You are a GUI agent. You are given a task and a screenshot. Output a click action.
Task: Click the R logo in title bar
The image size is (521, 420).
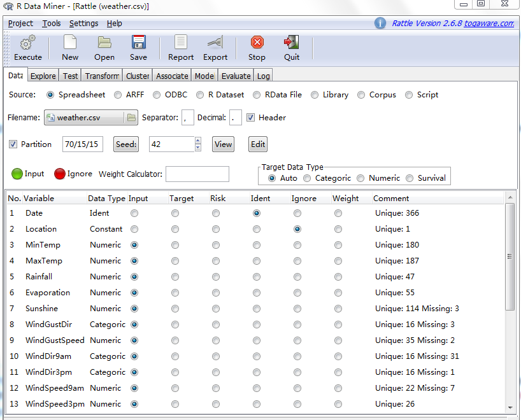pos(8,6)
